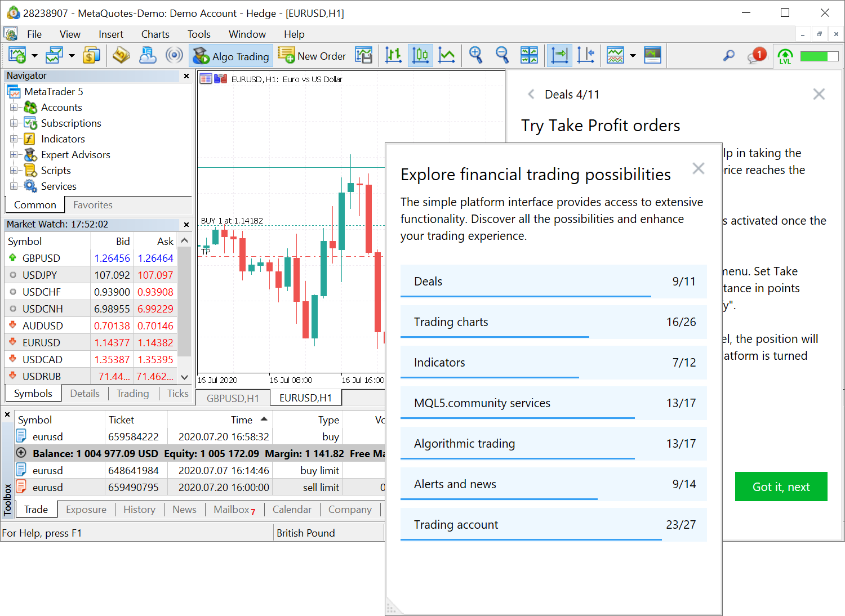Toggle the chart shift button
Image resolution: width=845 pixels, height=616 pixels.
coord(586,55)
